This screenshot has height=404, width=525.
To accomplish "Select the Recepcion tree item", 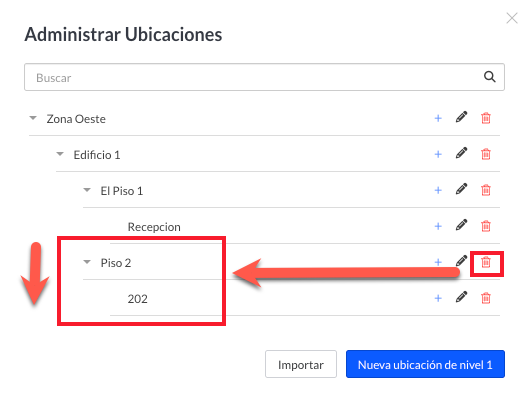I will click(154, 227).
